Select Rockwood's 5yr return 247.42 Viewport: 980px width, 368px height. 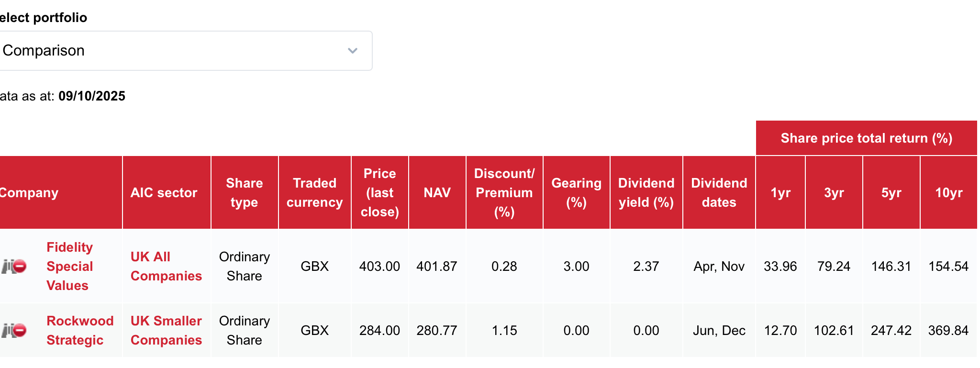click(x=891, y=330)
